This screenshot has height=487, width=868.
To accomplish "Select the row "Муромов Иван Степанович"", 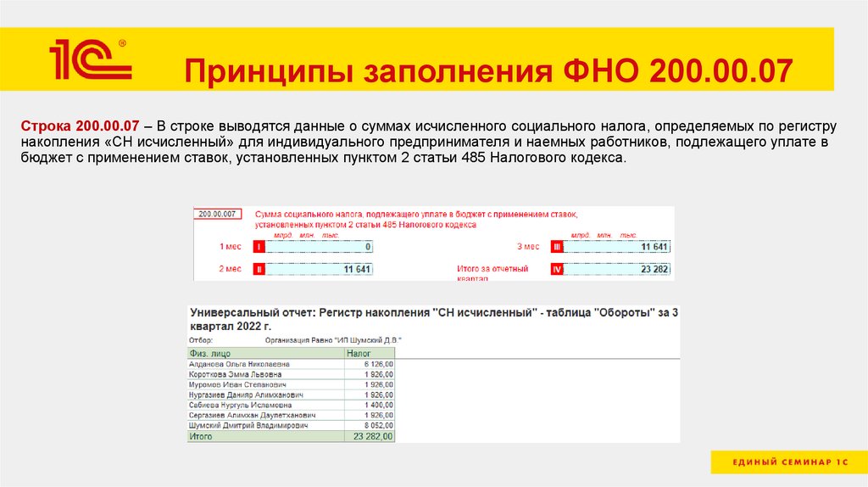I will 292,384.
